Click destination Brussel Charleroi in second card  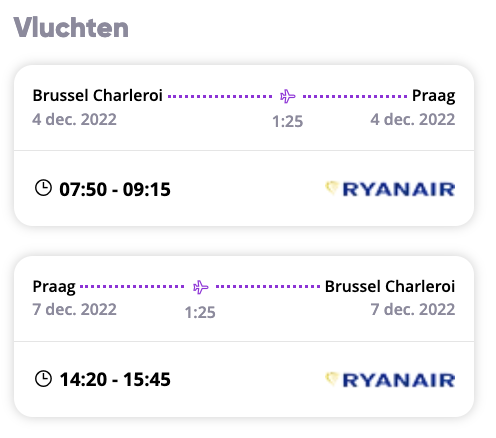(390, 286)
